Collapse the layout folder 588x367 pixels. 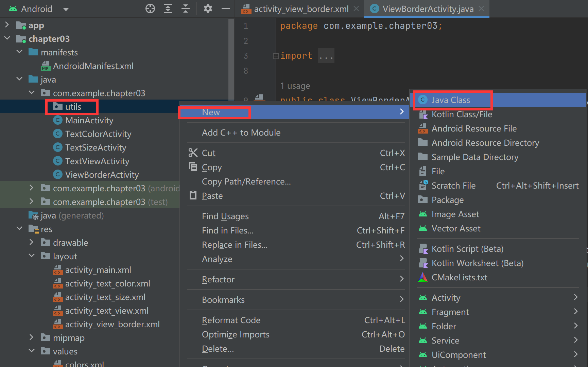click(x=32, y=256)
